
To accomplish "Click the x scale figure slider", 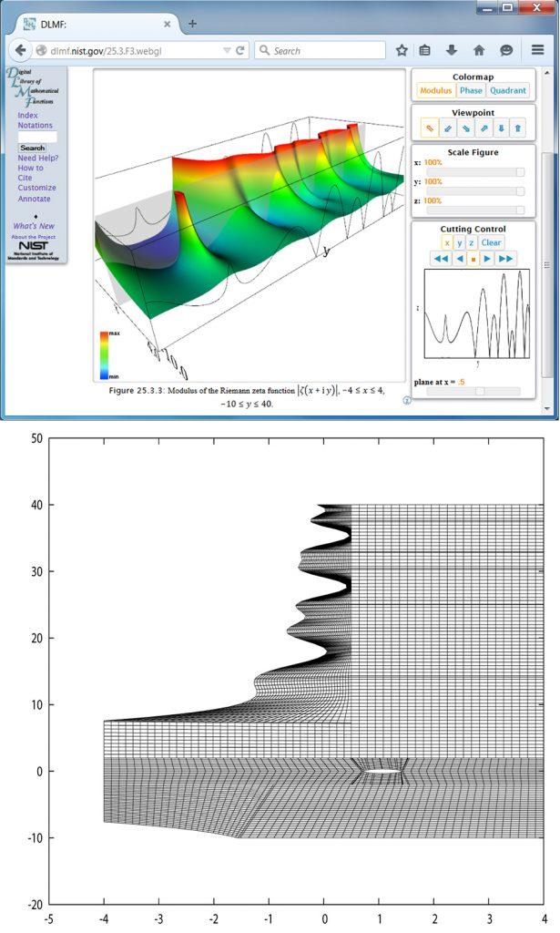I will [470, 171].
